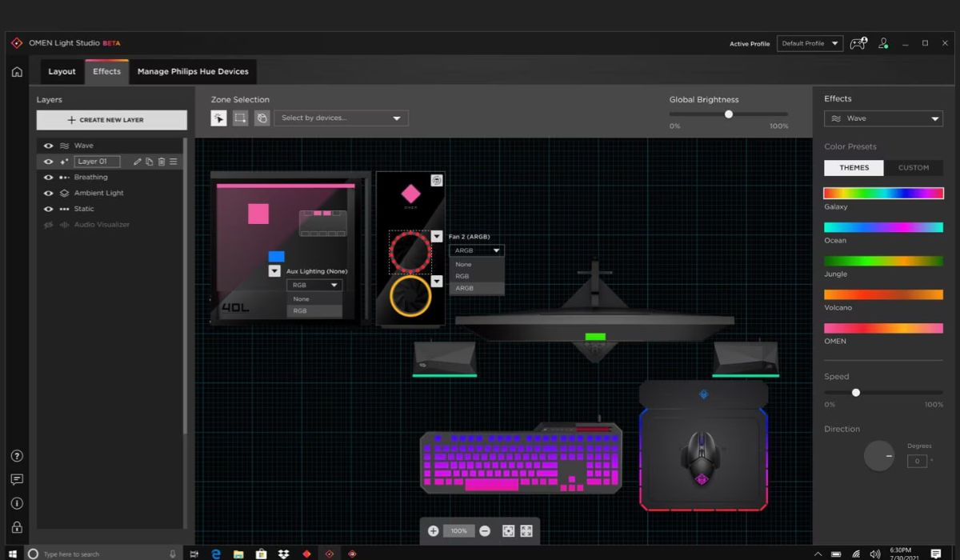
Task: Open the gamepad controller icon in title bar
Action: point(858,43)
